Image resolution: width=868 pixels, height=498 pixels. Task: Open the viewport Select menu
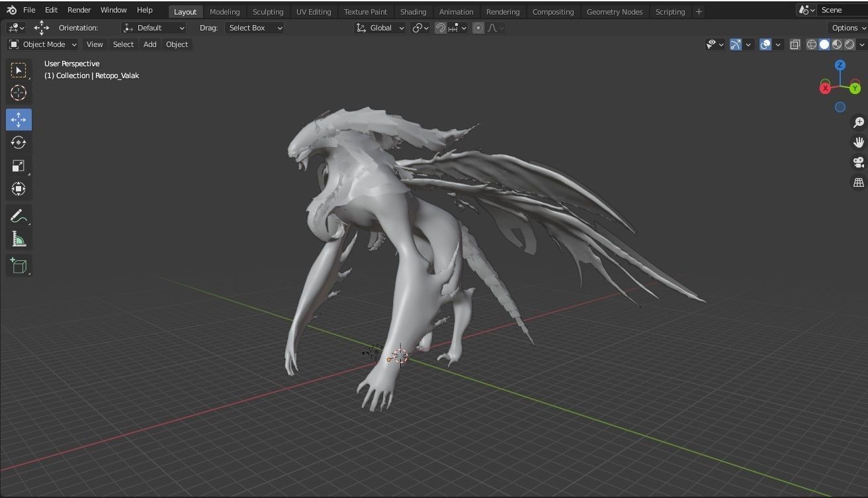[123, 44]
